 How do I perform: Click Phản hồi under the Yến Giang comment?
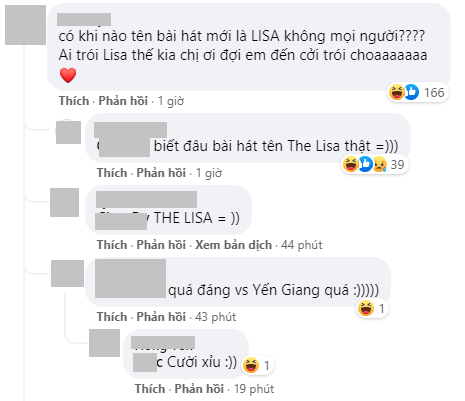click(161, 317)
